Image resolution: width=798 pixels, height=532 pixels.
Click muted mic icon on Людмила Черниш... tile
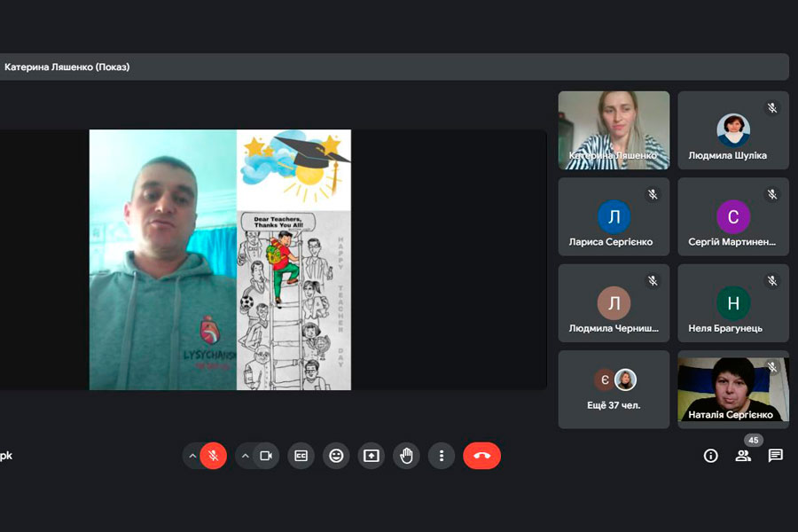[x=653, y=281]
